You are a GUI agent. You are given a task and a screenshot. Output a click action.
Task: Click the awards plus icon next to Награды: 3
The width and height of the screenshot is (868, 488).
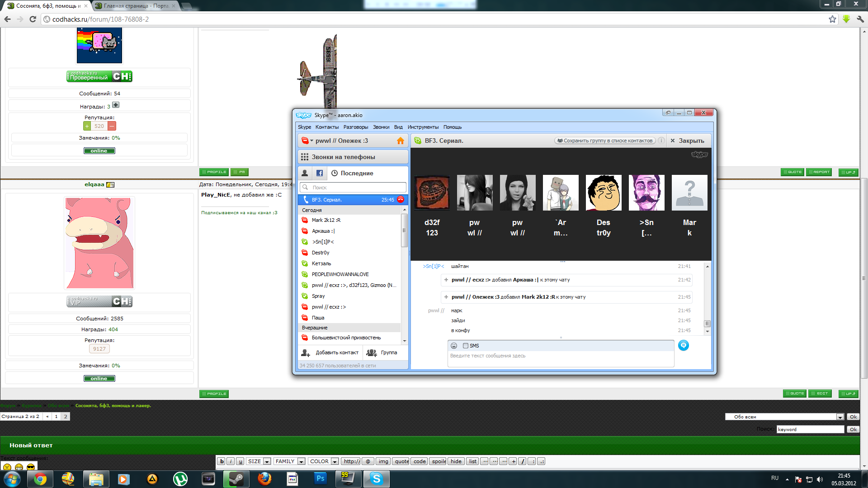pyautogui.click(x=116, y=105)
